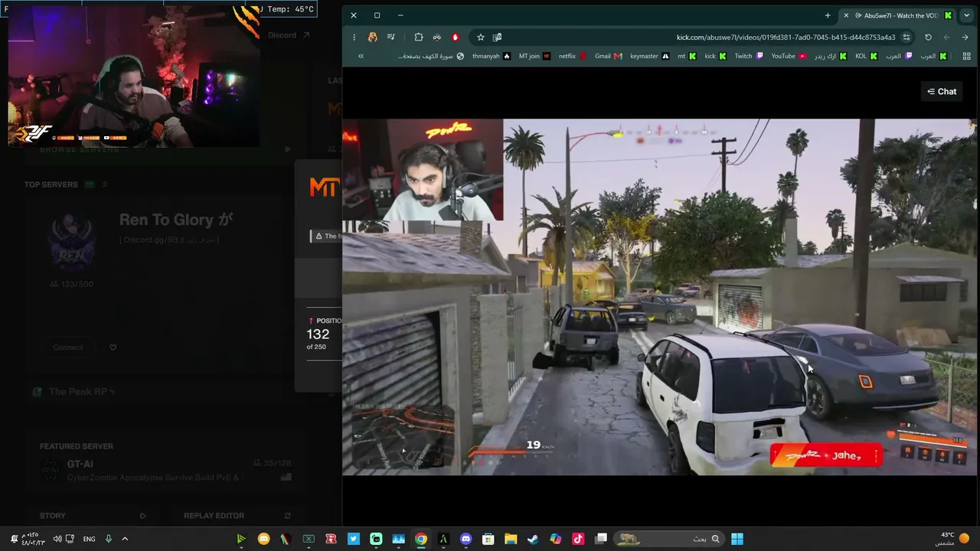Open Discord from taskbar
The width and height of the screenshot is (980, 551).
coord(465,539)
